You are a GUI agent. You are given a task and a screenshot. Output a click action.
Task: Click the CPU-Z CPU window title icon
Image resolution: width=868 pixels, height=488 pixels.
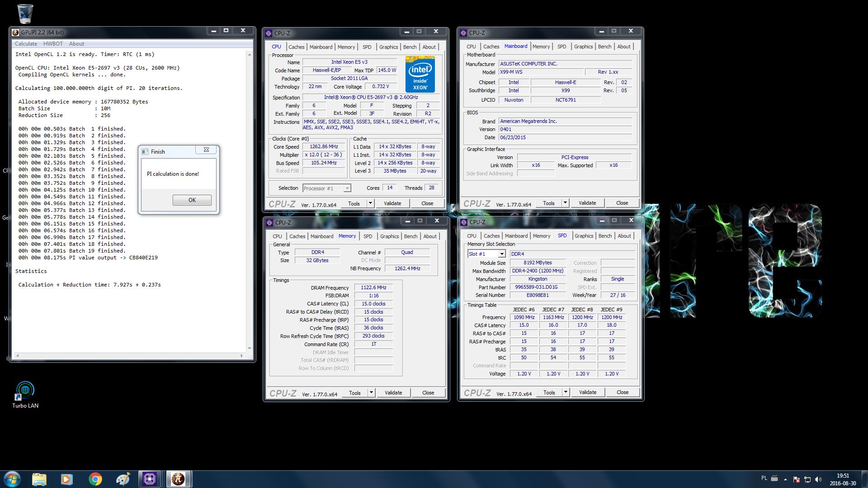point(269,33)
